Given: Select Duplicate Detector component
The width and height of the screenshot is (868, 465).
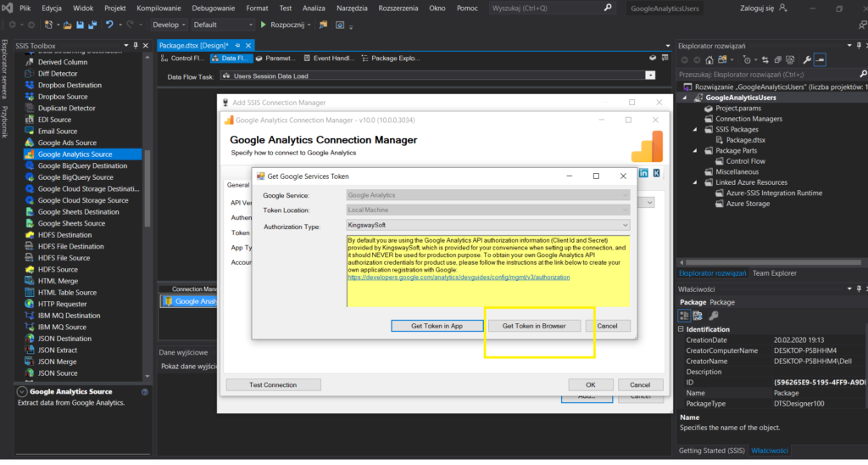Looking at the screenshot, I should 66,108.
